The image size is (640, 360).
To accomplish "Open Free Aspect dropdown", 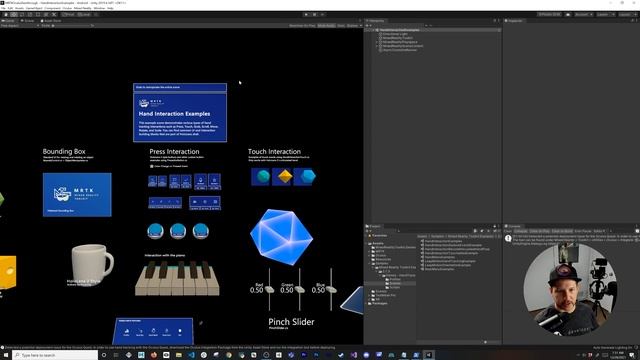I will click(x=20, y=26).
